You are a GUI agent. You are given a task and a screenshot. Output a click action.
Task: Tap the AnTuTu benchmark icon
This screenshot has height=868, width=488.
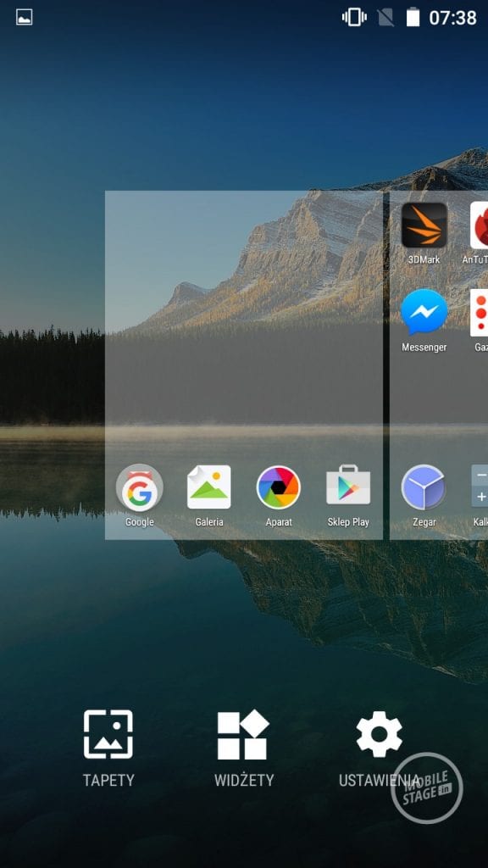pyautogui.click(x=480, y=225)
